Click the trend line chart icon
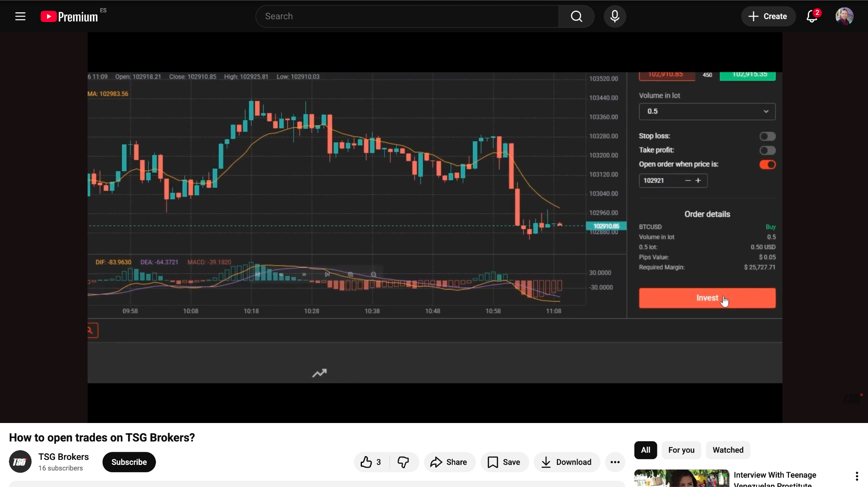Image resolution: width=868 pixels, height=487 pixels. pyautogui.click(x=319, y=373)
